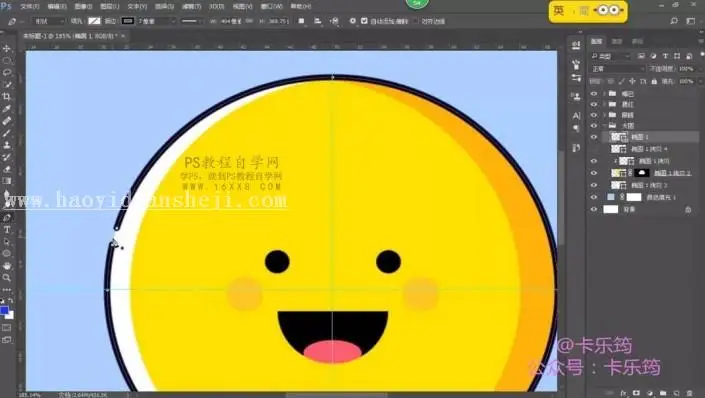Screen dimensions: 705x398
Task: Expand the 嘴巴 layer group
Action: click(x=604, y=94)
